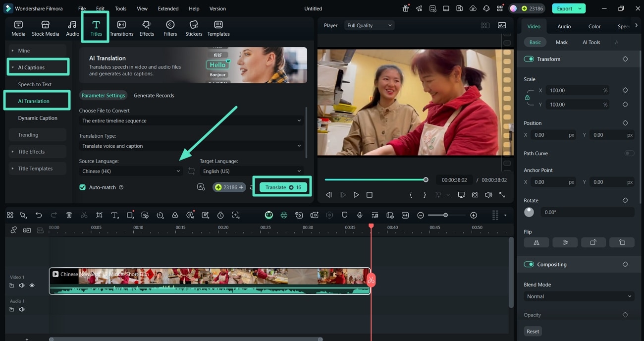Click the delete trash icon in timeline toolbar

click(69, 215)
